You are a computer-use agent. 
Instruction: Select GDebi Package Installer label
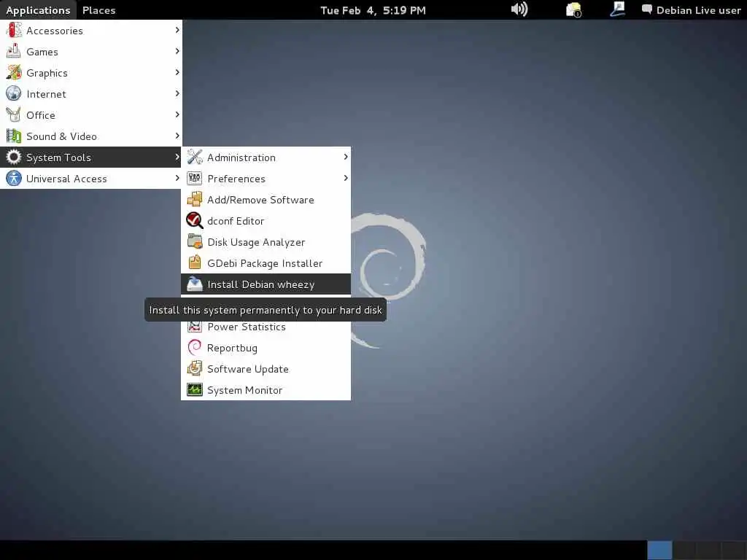[265, 263]
